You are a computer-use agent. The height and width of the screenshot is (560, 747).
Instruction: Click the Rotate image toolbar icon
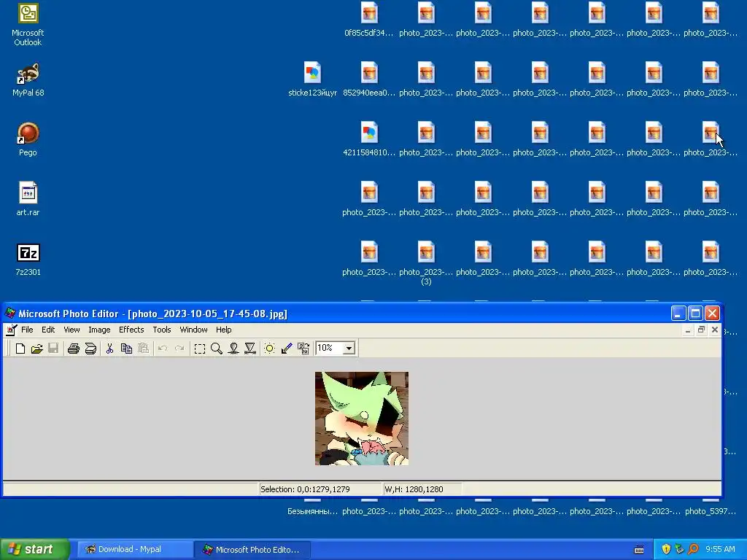[303, 349]
